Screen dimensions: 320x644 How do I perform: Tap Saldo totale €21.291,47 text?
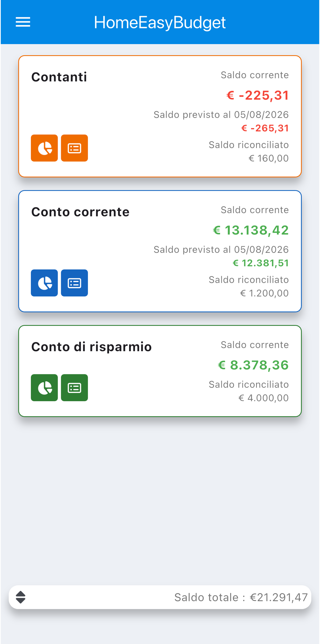tap(241, 597)
